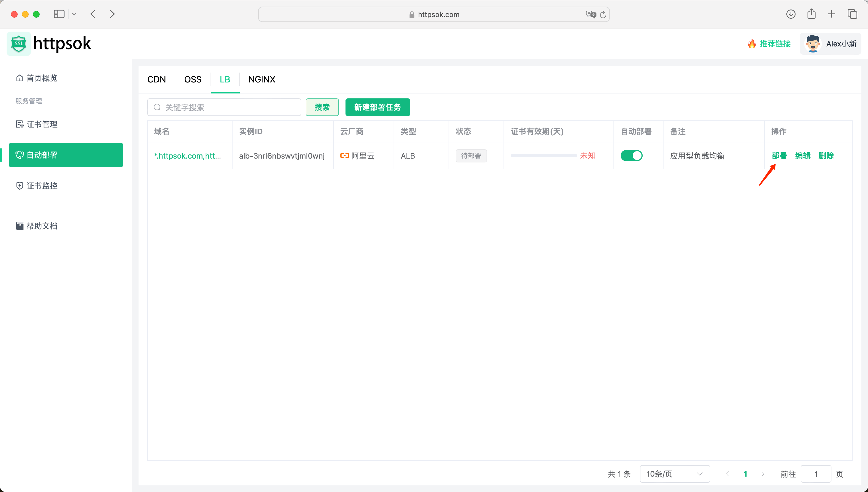Switch to the NGINX tab
The width and height of the screenshot is (868, 492).
pos(261,79)
